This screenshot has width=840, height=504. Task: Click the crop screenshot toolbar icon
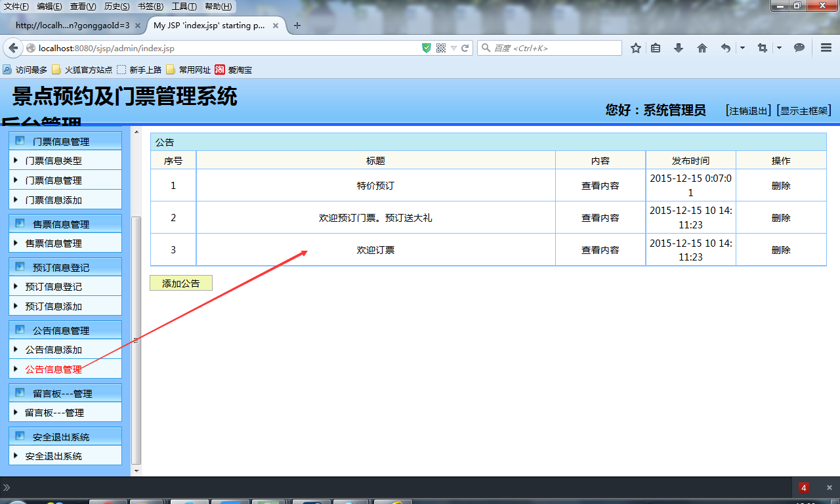point(762,48)
